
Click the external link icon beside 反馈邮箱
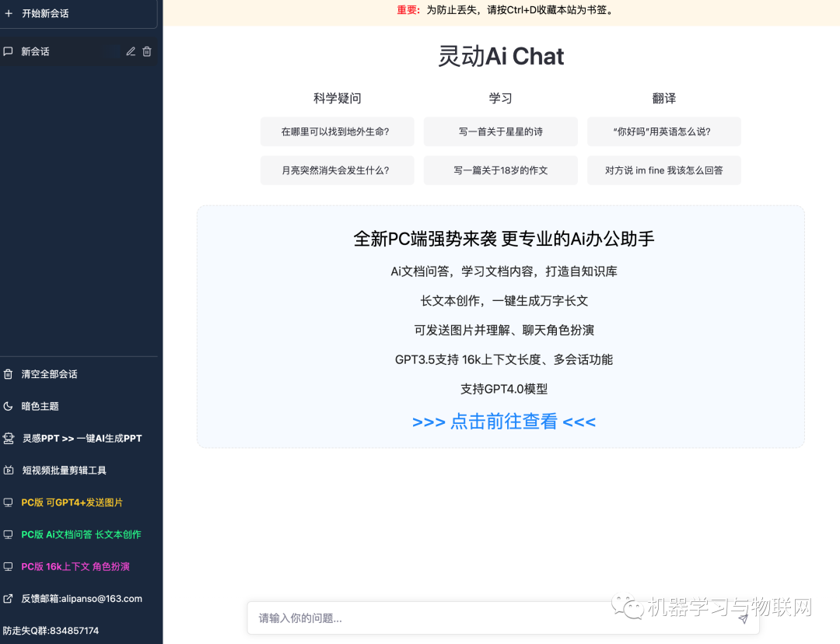point(9,599)
